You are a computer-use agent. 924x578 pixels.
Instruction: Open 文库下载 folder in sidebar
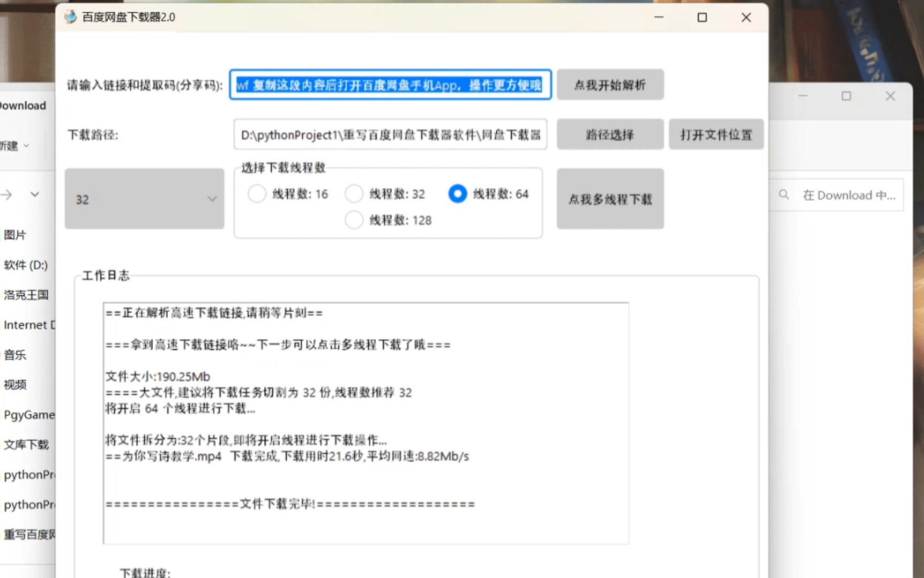pyautogui.click(x=26, y=445)
